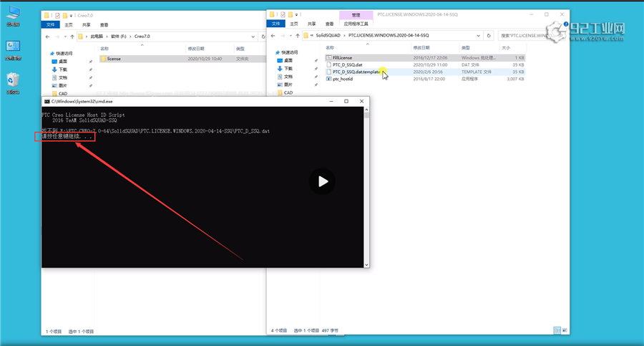Click SolidSQUAD breadcrumb in address bar
This screenshot has width=644, height=346.
tap(328, 35)
